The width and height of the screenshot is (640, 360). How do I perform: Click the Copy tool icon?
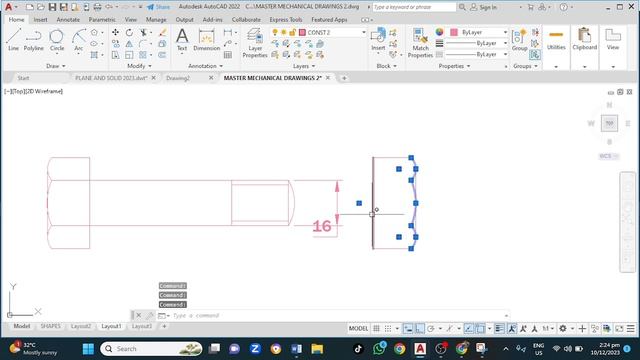[x=116, y=44]
